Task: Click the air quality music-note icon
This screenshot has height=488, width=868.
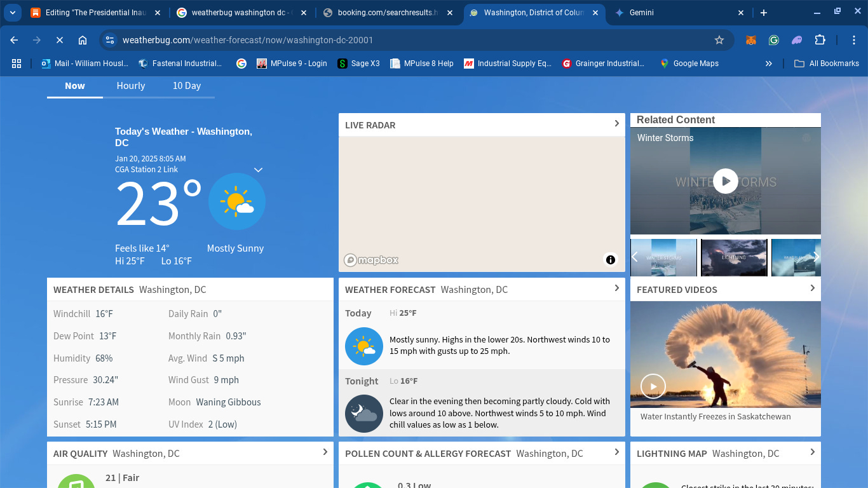Action: tap(76, 482)
